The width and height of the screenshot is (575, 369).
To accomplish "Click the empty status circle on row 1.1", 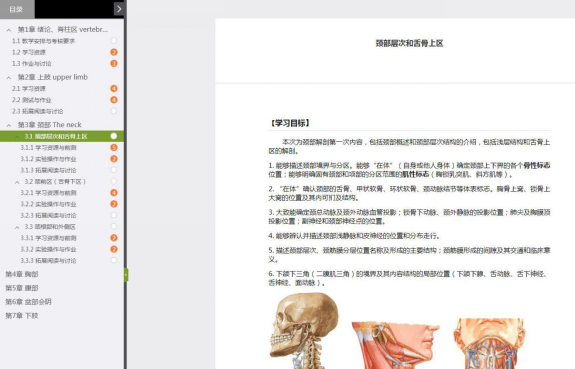I will click(114, 41).
